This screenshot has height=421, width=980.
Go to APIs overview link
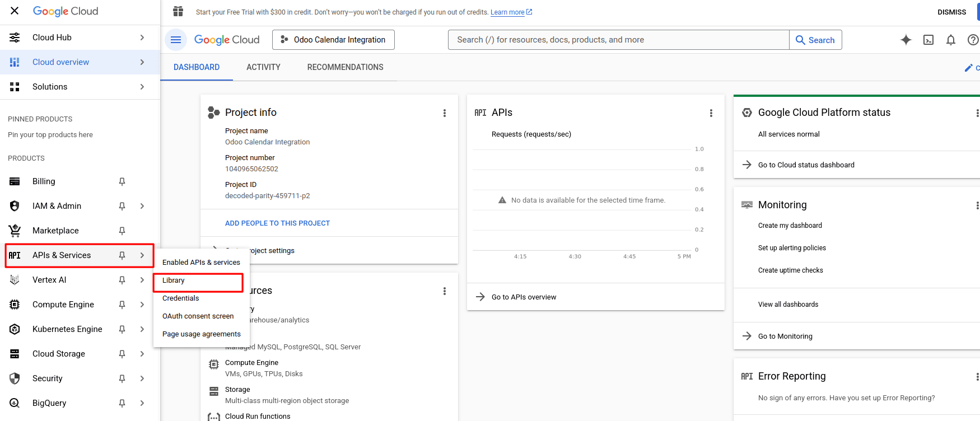click(524, 297)
